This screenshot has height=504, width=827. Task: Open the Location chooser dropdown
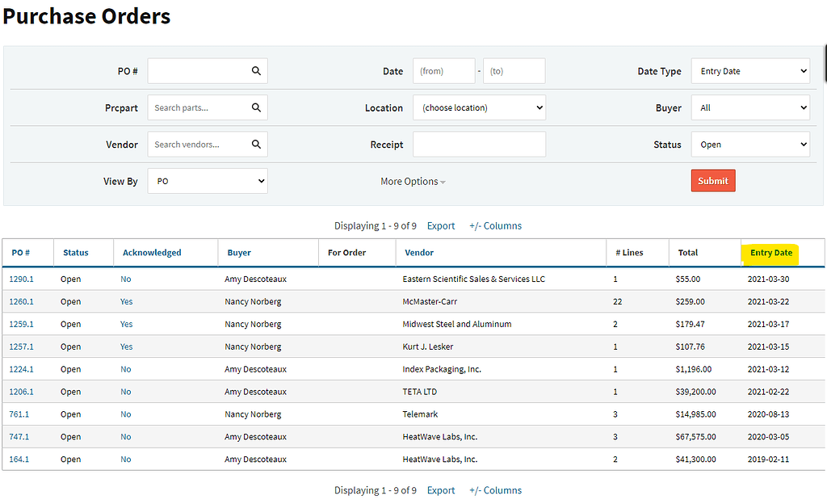point(479,107)
